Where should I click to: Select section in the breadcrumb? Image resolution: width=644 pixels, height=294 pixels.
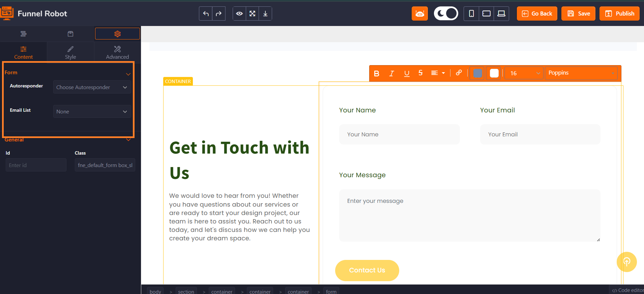186,291
